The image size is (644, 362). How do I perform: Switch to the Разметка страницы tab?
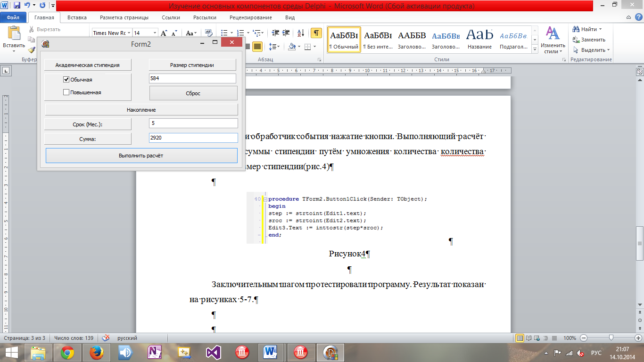124,17
